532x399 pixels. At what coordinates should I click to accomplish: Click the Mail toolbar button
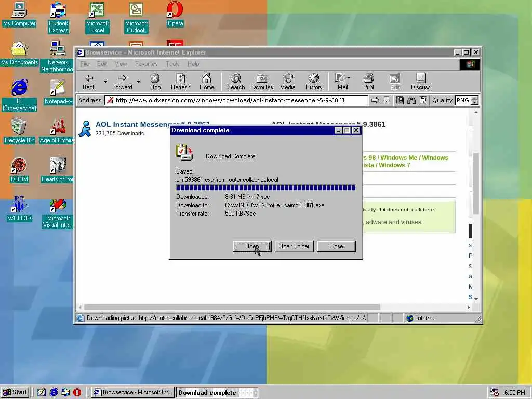point(341,82)
